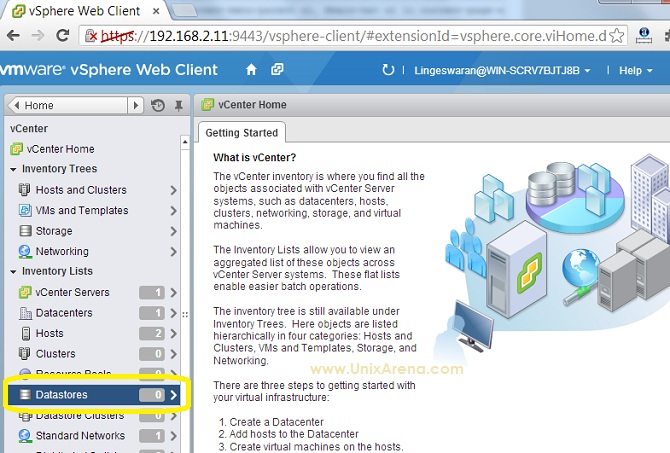Click the vCenter navigator heading text
The width and height of the screenshot is (670, 453).
[x=29, y=129]
